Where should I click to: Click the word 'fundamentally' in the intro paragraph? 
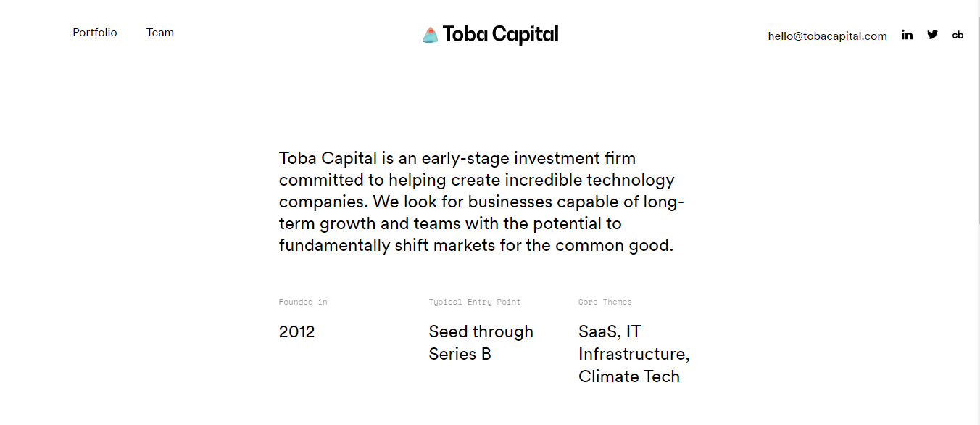(x=334, y=245)
